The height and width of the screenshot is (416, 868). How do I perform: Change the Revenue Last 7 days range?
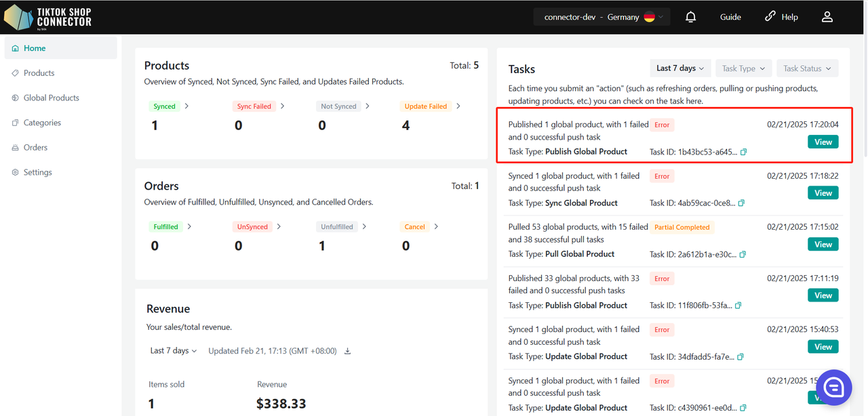click(174, 351)
